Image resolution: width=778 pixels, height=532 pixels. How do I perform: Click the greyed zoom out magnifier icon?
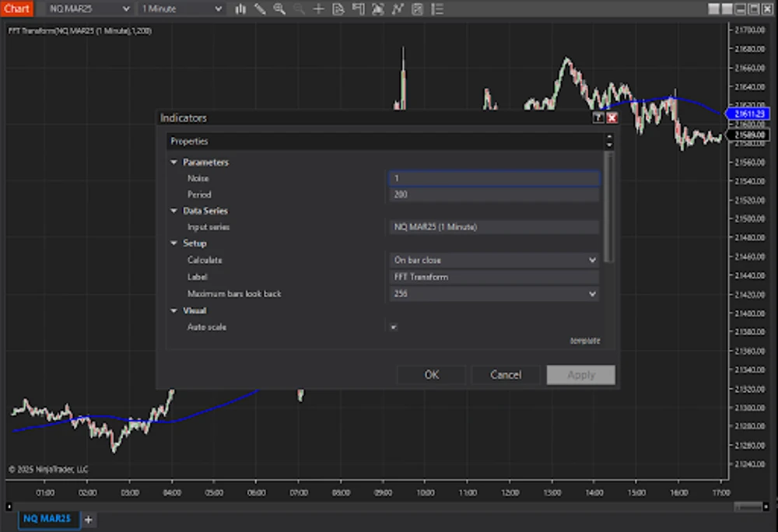[x=299, y=9]
